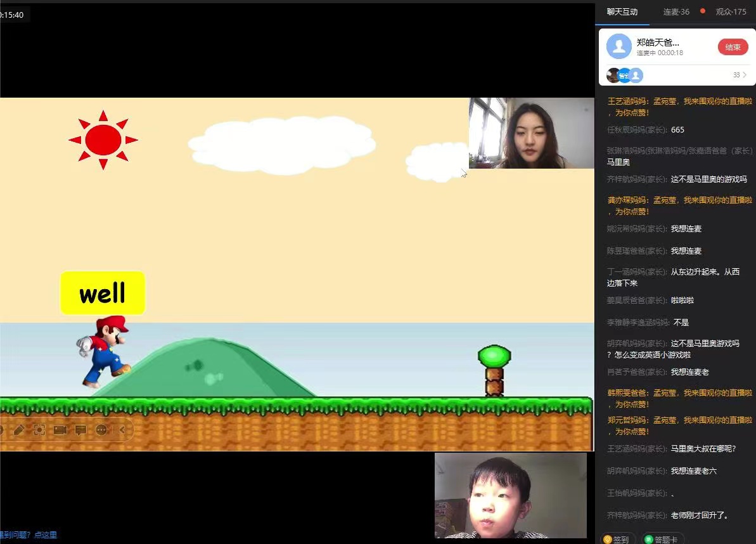This screenshot has height=544, width=756.
Task: Click the teacher webcam thumbnail
Action: coord(531,133)
